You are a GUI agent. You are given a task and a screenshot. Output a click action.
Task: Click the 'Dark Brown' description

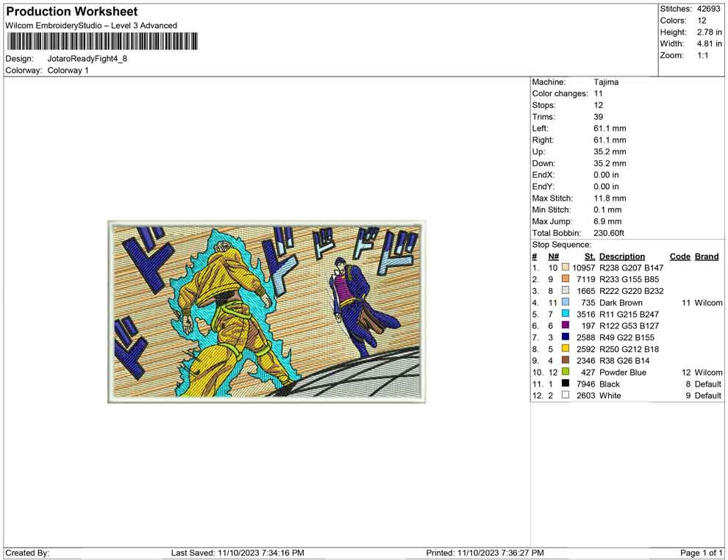coord(621,303)
